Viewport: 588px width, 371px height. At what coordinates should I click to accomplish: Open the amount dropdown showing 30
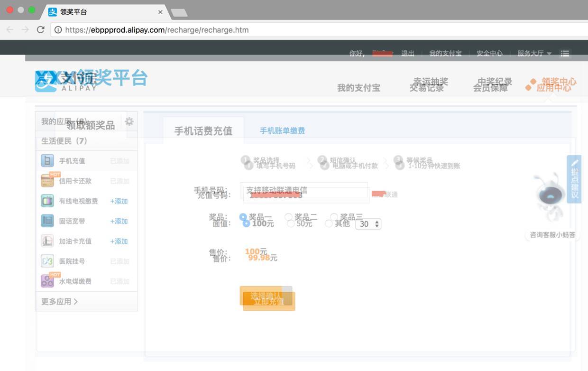pos(368,224)
